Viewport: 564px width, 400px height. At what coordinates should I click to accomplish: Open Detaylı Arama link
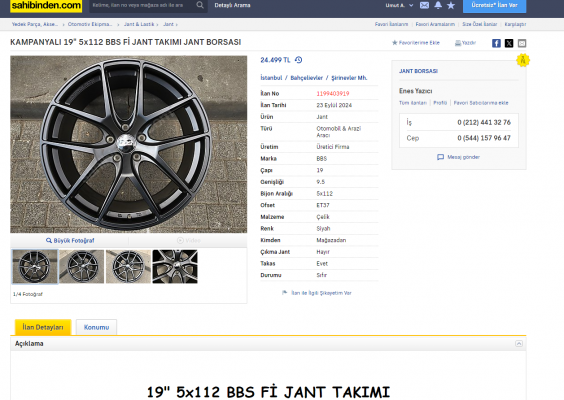tap(232, 5)
